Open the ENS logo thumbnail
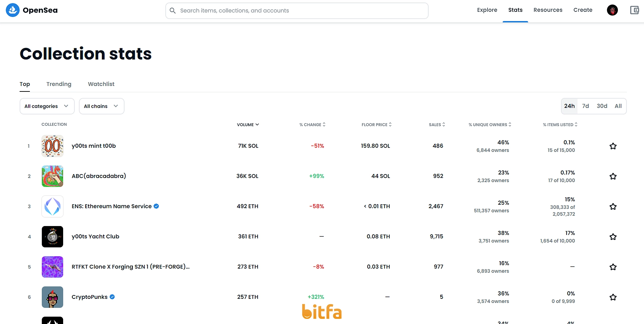The width and height of the screenshot is (644, 324). 52,206
